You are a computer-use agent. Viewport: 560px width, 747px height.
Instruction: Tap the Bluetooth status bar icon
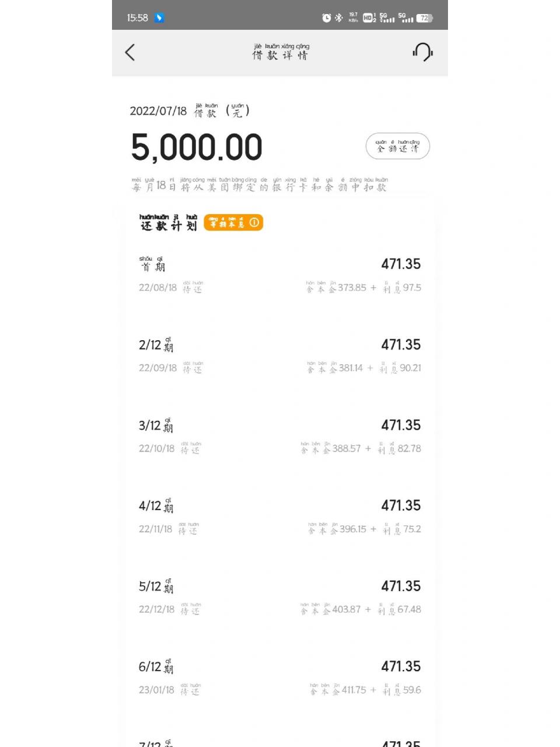(x=338, y=18)
